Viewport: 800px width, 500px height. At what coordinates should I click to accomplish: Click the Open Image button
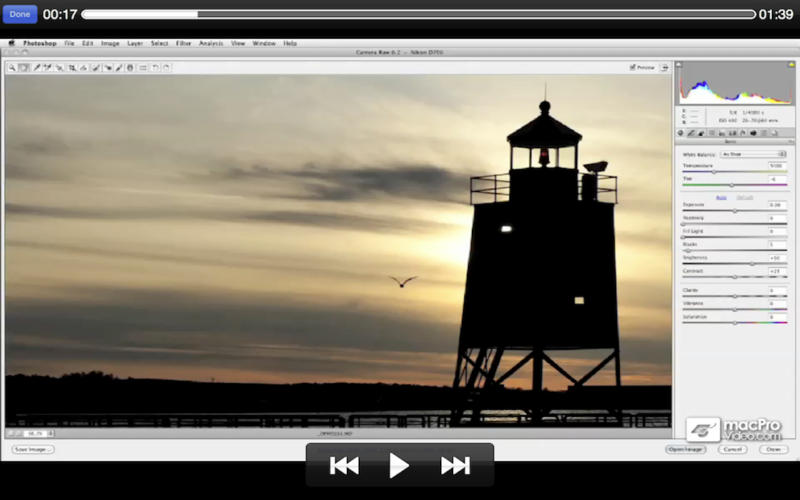pos(686,450)
